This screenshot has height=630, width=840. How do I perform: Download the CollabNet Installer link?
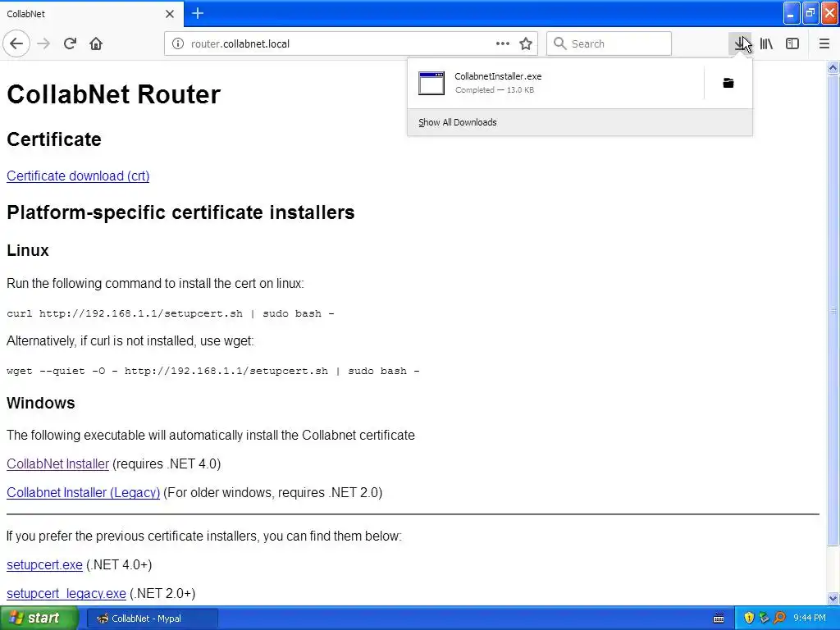58,464
